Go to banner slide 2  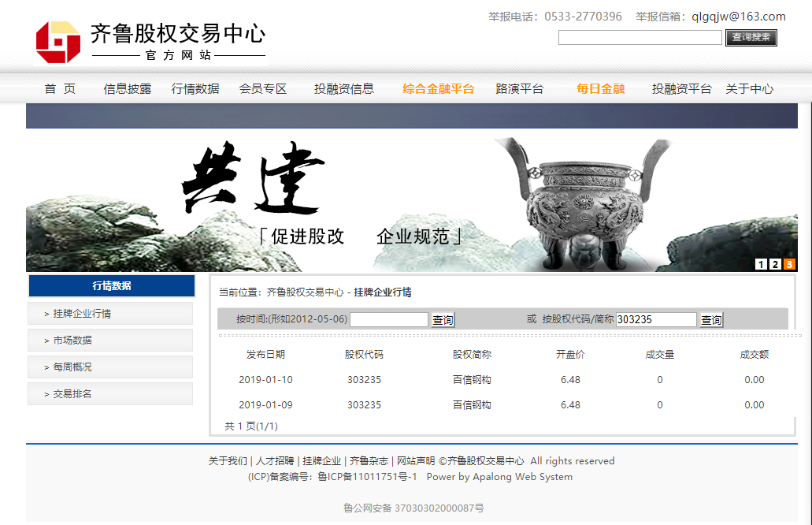point(775,264)
